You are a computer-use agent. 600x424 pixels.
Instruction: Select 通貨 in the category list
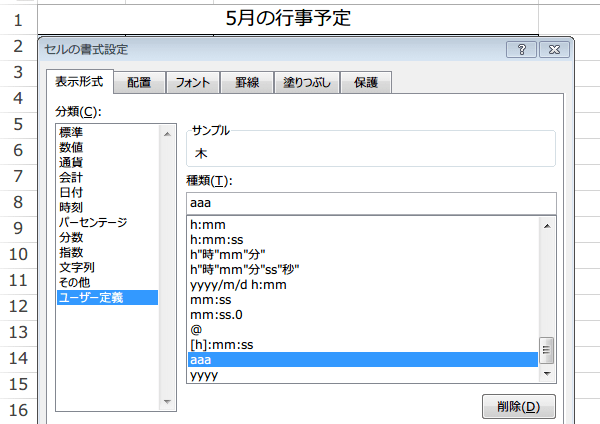tap(108, 162)
